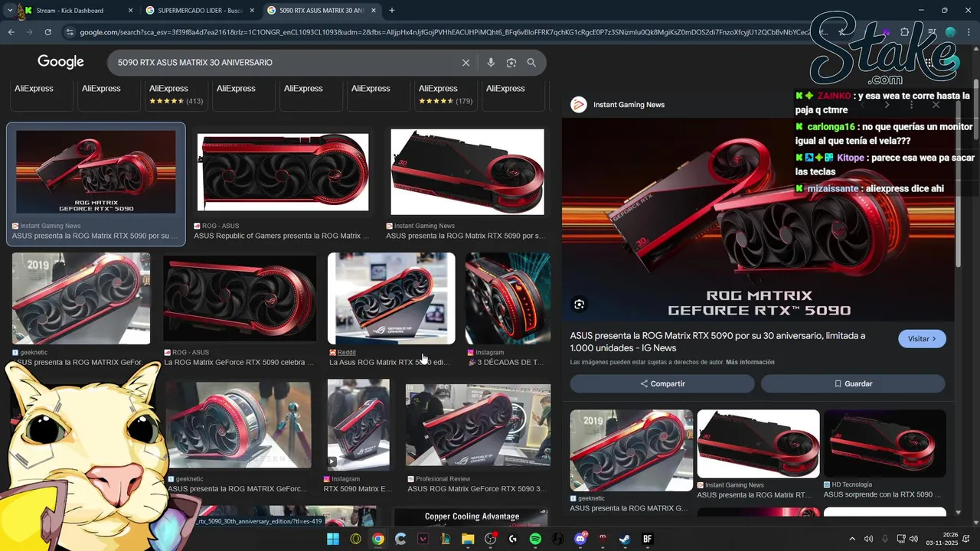Open the Windows Start menu
The image size is (980, 551).
(x=333, y=539)
